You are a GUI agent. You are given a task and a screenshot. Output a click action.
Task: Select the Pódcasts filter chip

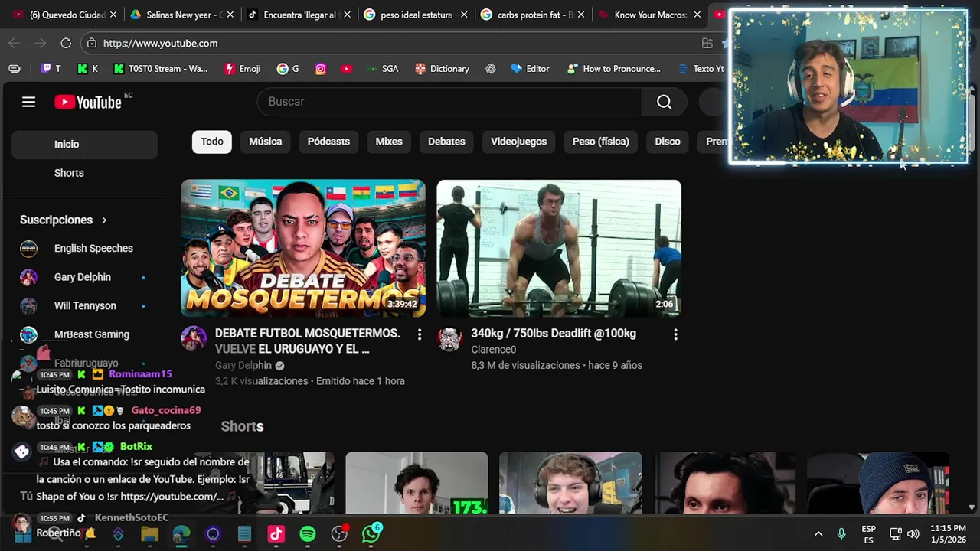(328, 142)
